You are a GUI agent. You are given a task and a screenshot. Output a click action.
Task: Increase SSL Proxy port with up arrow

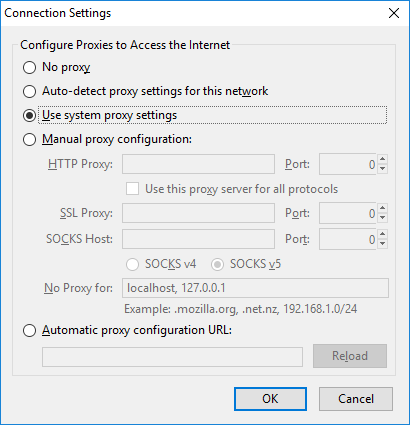point(383,208)
